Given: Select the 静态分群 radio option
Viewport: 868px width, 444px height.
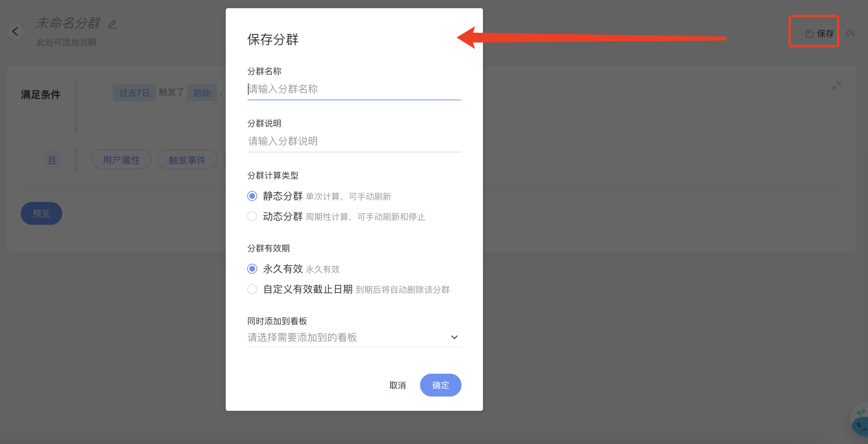Looking at the screenshot, I should pos(252,196).
